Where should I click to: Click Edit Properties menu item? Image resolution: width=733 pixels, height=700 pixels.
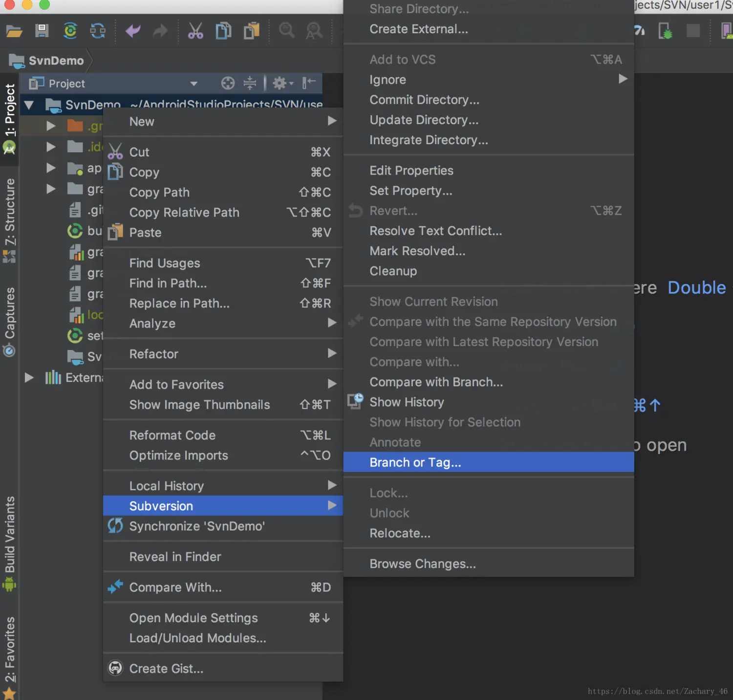point(489,170)
